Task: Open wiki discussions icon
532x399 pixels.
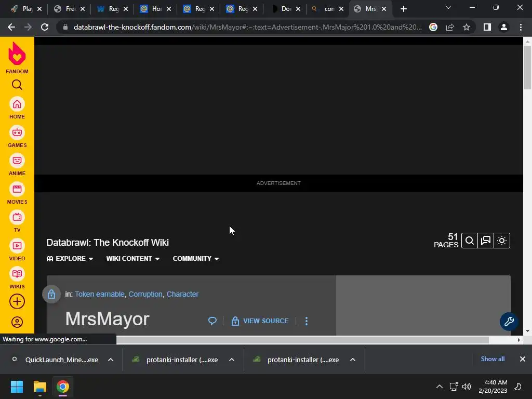Action: (x=486, y=241)
